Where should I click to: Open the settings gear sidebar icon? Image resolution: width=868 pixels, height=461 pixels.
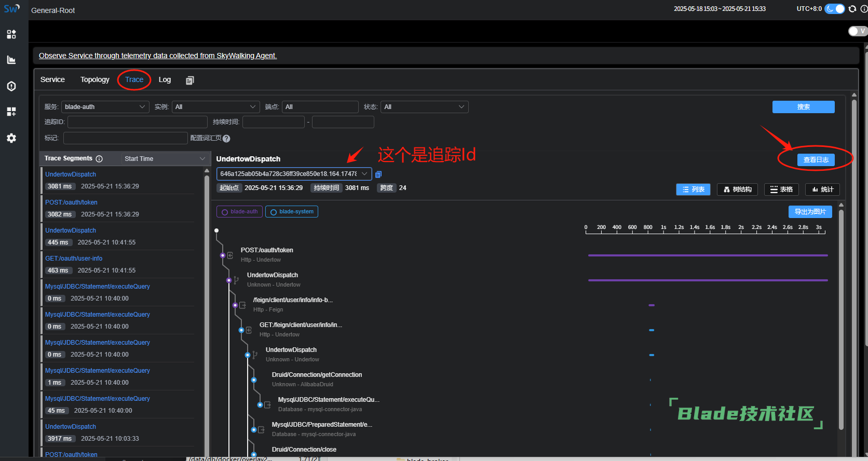point(11,138)
